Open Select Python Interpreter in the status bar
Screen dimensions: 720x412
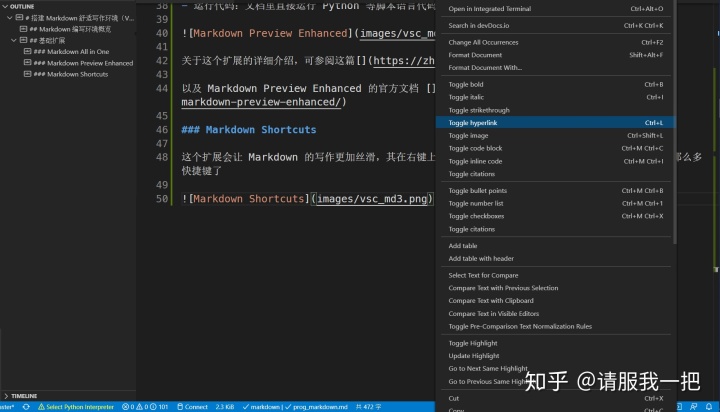[76, 406]
